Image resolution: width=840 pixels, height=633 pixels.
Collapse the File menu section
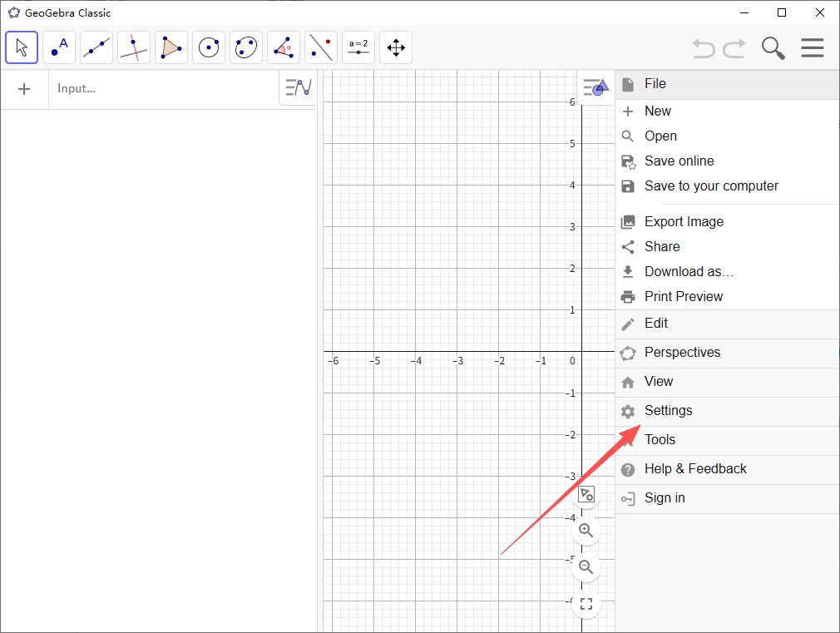(728, 84)
